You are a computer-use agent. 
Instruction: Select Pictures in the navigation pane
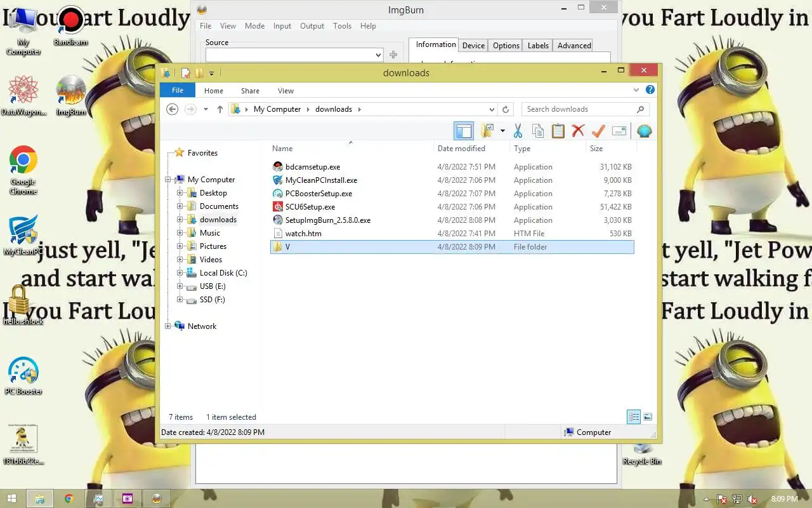point(213,246)
